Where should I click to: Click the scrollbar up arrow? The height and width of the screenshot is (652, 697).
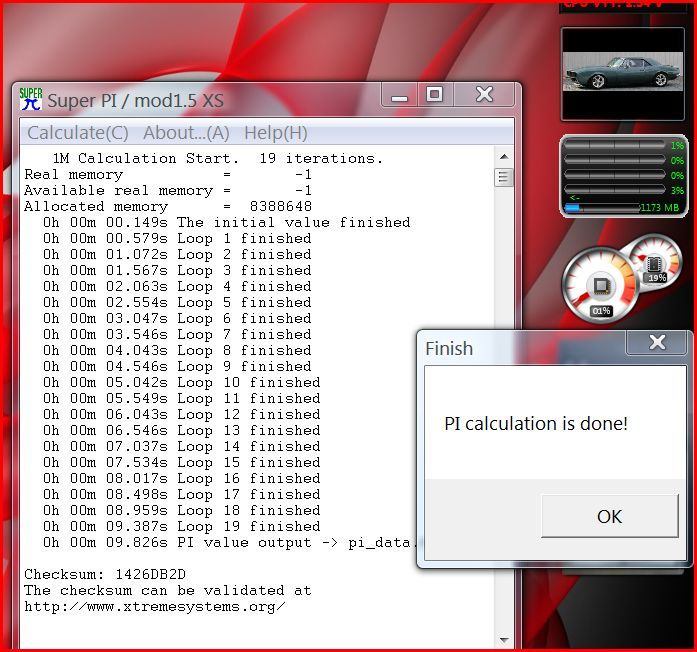click(x=504, y=156)
